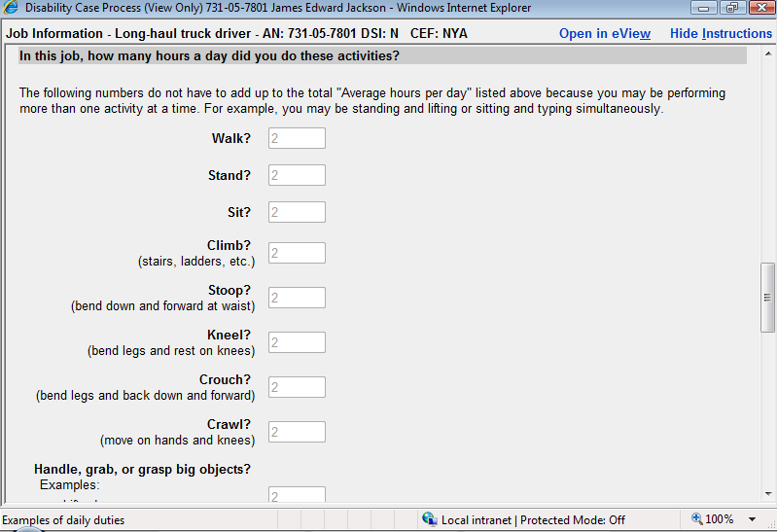
Task: Open the eView link
Action: pos(604,33)
